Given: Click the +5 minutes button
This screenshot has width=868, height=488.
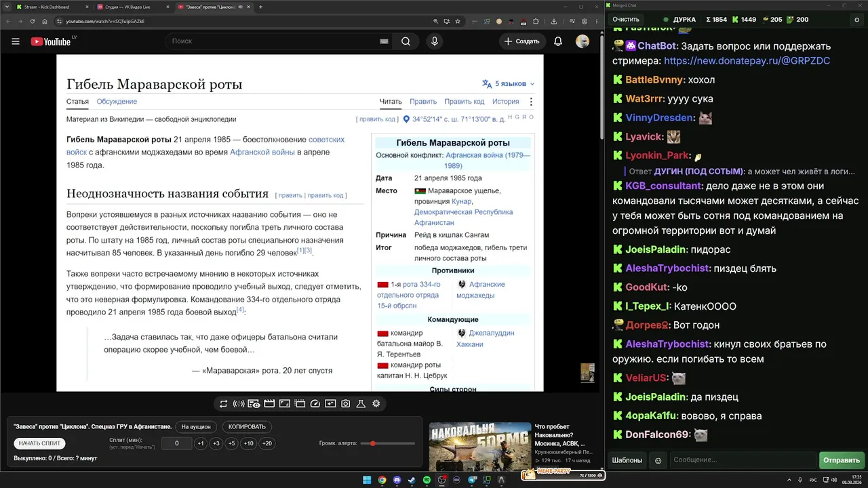Looking at the screenshot, I should pyautogui.click(x=232, y=443).
